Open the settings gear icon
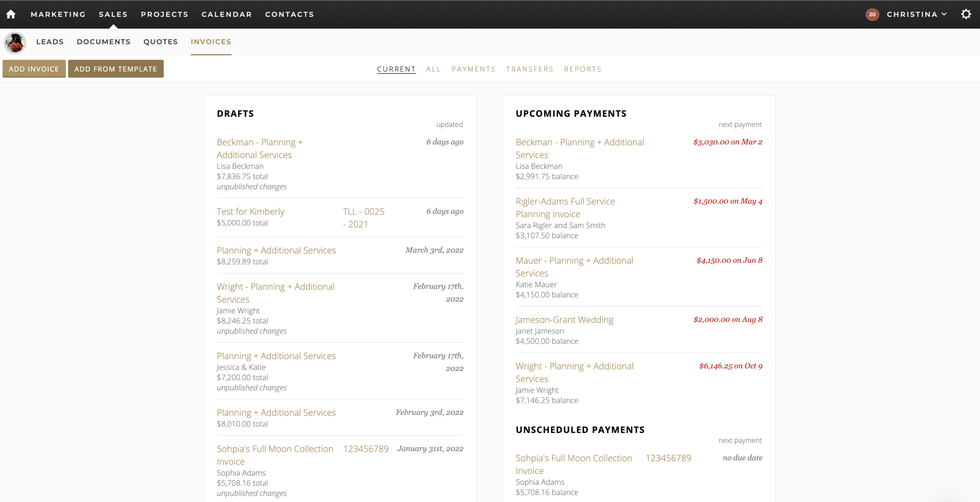This screenshot has height=502, width=980. click(967, 14)
